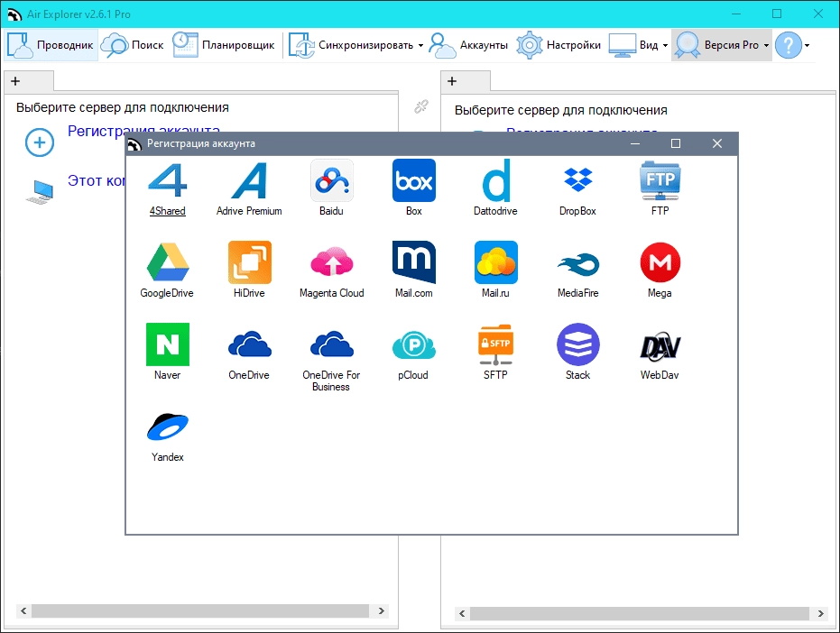Open the Версия Pro dropdown
The image size is (840, 633).
coord(722,45)
